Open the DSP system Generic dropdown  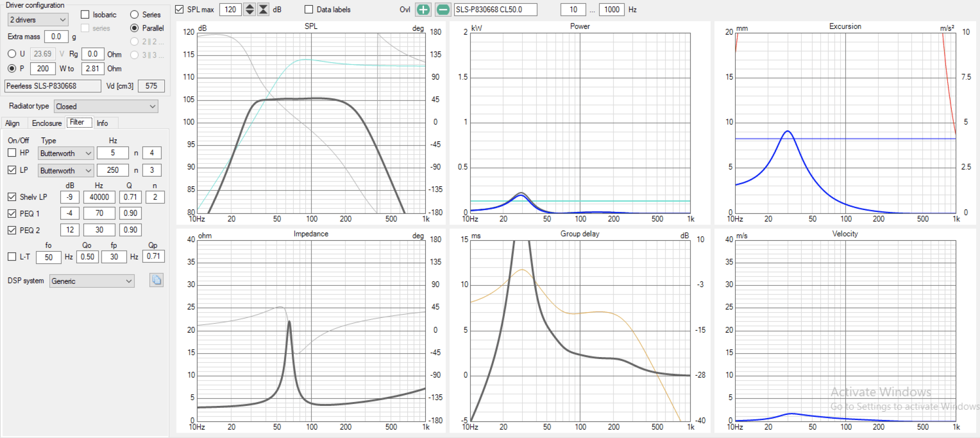point(92,281)
